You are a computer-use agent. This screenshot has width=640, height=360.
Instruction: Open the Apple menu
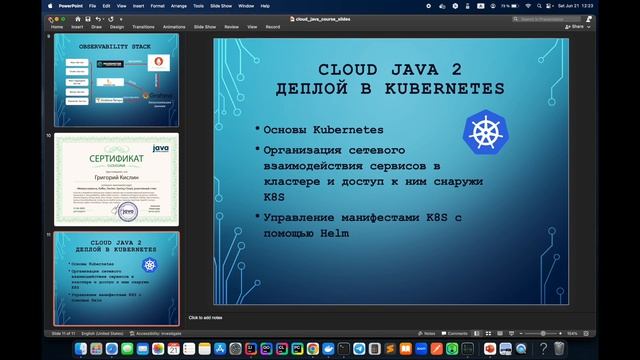point(50,6)
